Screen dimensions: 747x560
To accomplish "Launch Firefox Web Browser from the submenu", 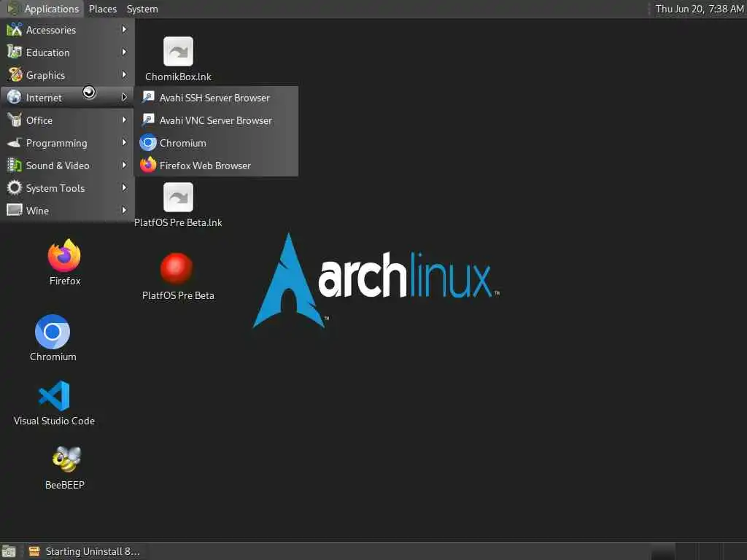I will point(217,166).
